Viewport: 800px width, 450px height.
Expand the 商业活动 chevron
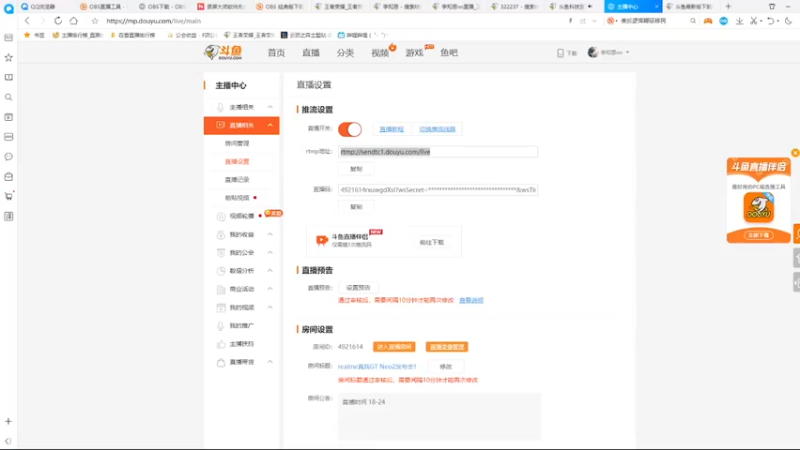coord(270,289)
